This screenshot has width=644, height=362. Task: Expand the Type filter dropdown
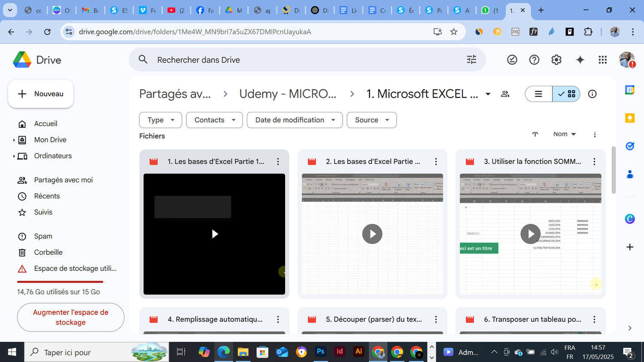pos(161,120)
